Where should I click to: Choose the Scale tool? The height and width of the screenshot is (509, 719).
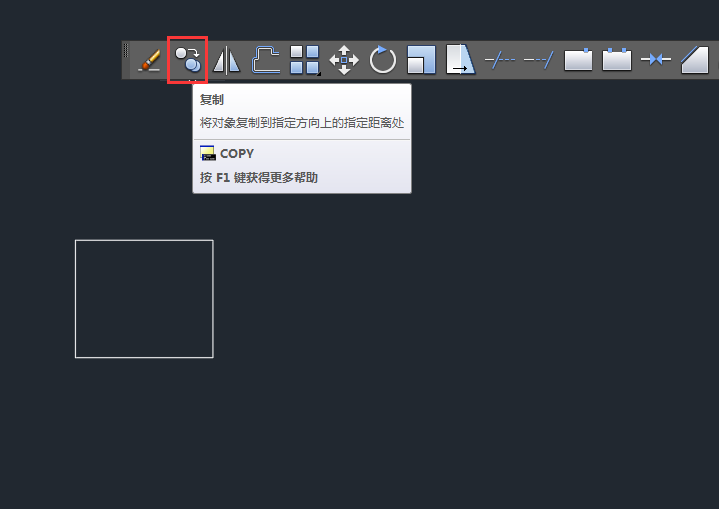coord(421,60)
